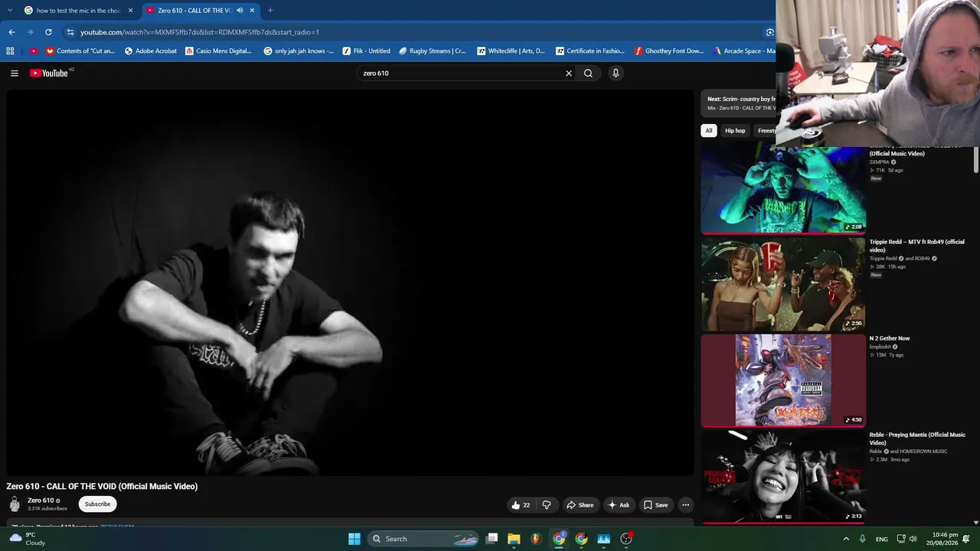Filter recommendations by Hip hop

(x=735, y=131)
